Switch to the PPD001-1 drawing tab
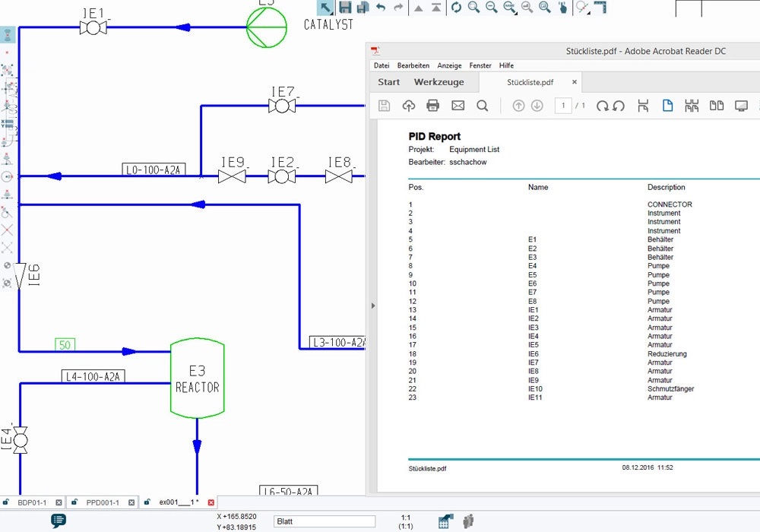 coord(103,502)
